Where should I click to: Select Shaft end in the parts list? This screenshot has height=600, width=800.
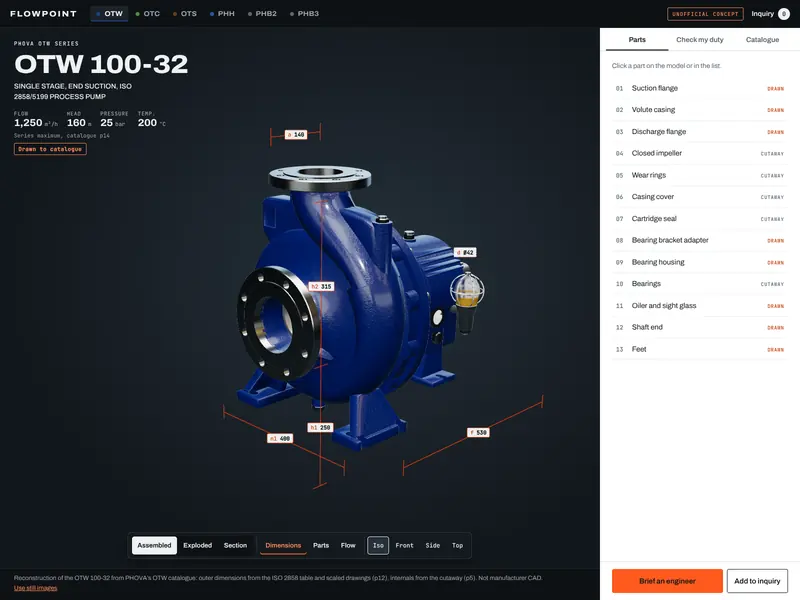(699, 327)
